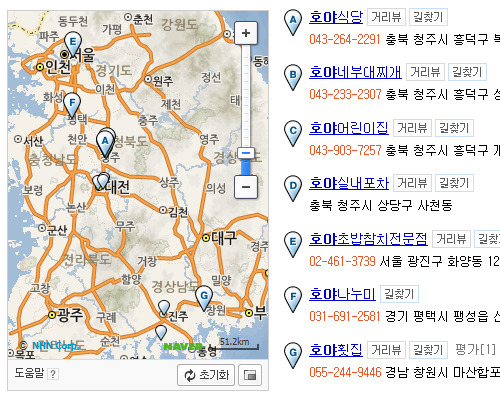The width and height of the screenshot is (500, 395).
Task: Click 거리뷰 for 호야횟집
Action: pyautogui.click(x=386, y=350)
